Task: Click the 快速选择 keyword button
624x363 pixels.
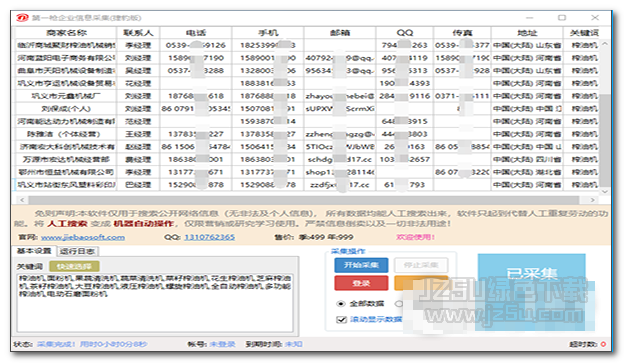Action: pos(74,266)
